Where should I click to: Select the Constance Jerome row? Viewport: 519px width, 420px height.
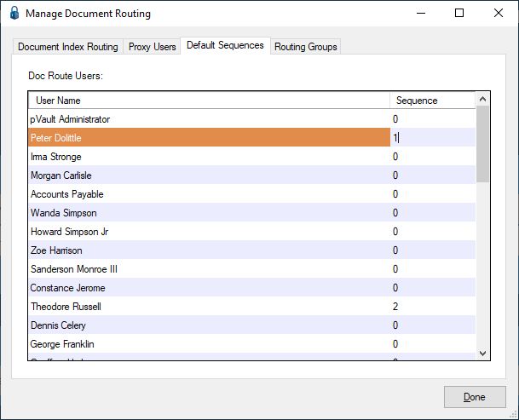(252, 288)
